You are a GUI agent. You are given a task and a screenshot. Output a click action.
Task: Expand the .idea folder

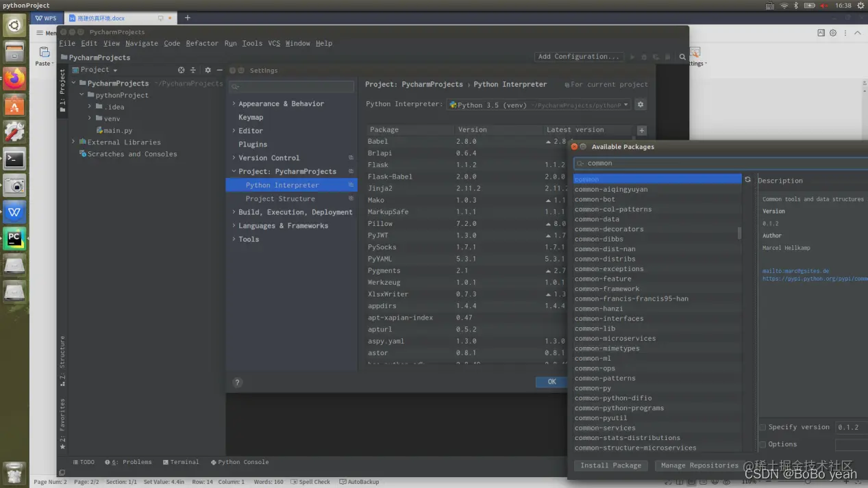point(90,107)
